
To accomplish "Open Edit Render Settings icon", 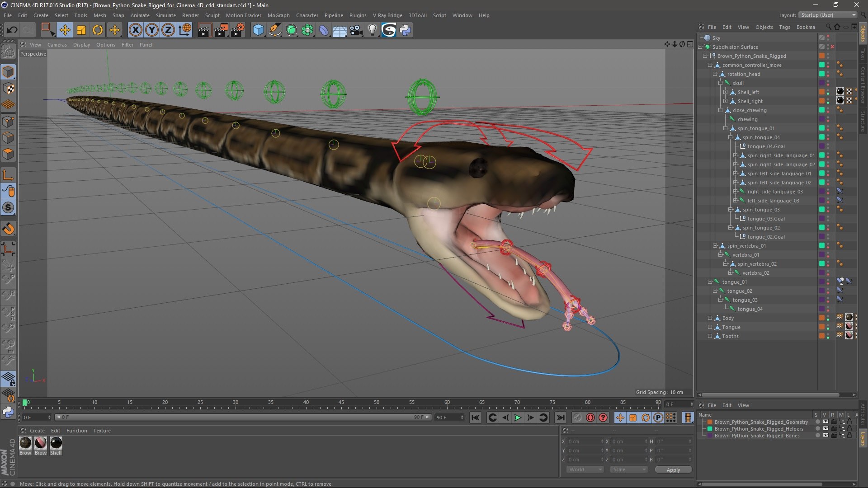I will 238,30.
